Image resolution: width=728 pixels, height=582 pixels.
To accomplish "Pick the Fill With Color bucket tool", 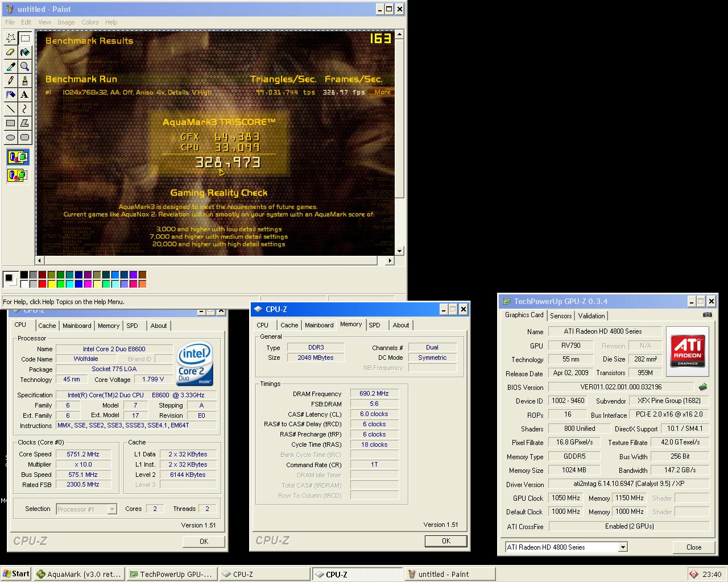I will tap(25, 52).
